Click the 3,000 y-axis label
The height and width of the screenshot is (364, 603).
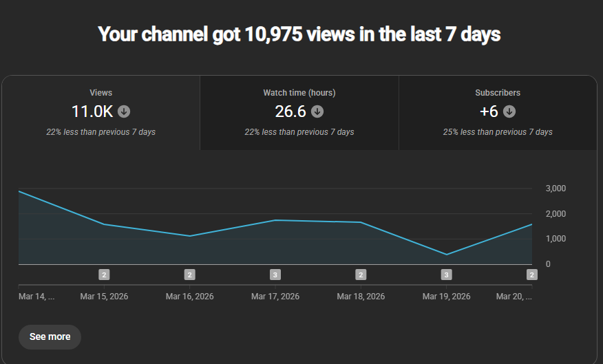(x=556, y=189)
